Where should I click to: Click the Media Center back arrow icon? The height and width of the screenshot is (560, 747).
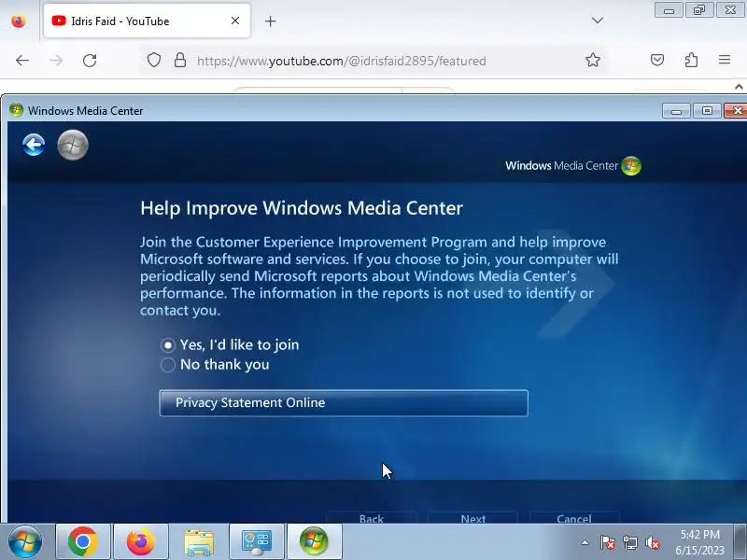[x=34, y=146]
